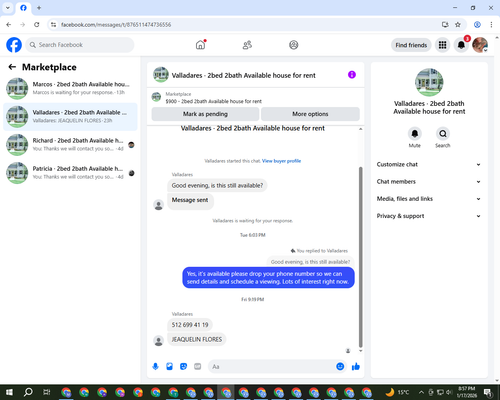Choose a sticker from the sticker icon
Image resolution: width=500 pixels, height=400 pixels.
(x=183, y=367)
